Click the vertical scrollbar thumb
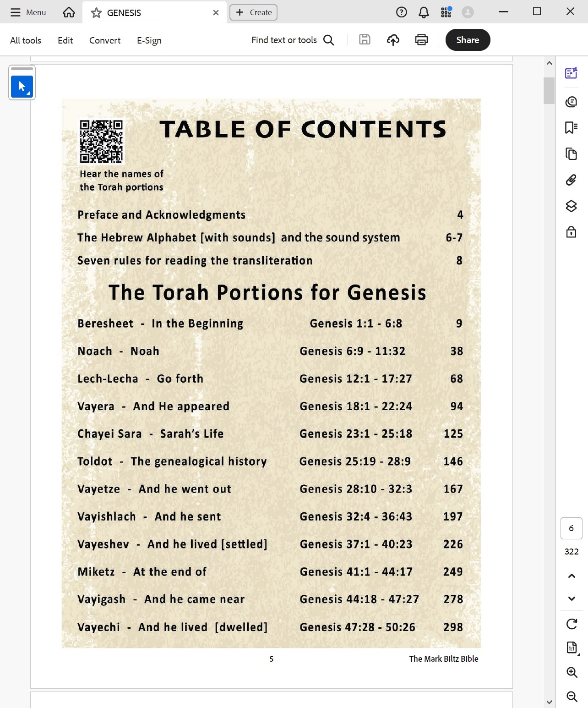588x708 pixels. pos(549,91)
